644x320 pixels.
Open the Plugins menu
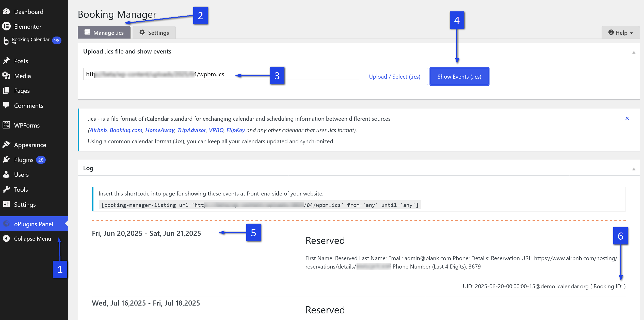click(34, 160)
